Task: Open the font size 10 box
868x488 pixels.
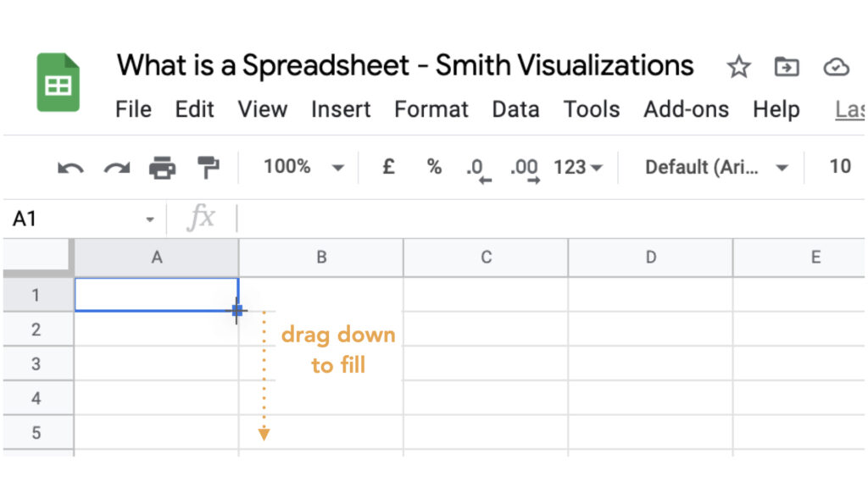Action: (x=840, y=167)
